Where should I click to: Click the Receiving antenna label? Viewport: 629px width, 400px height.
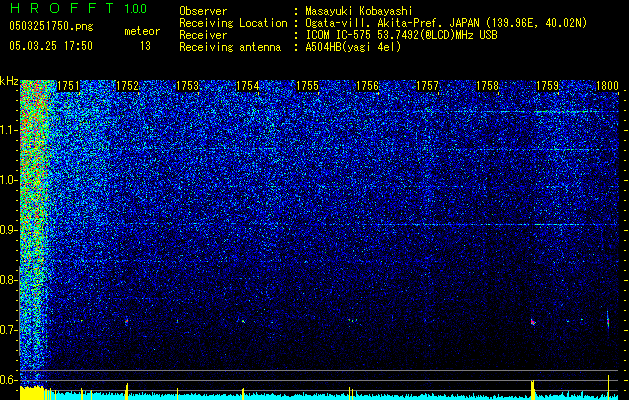click(230, 47)
